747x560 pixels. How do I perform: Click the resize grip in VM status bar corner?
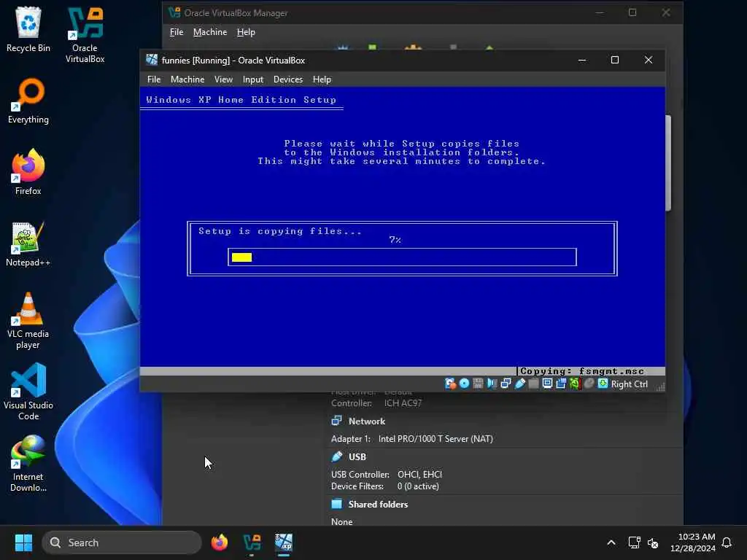[660, 386]
